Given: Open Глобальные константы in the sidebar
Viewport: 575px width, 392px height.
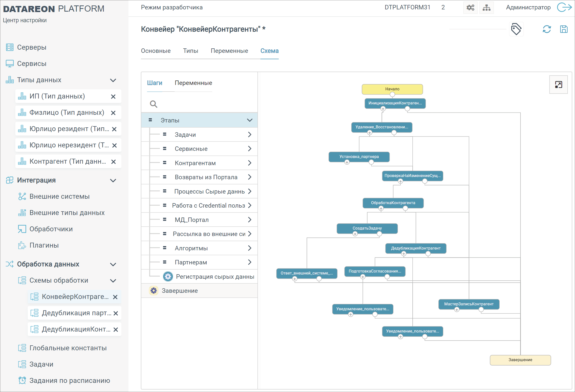Looking at the screenshot, I should [x=68, y=348].
